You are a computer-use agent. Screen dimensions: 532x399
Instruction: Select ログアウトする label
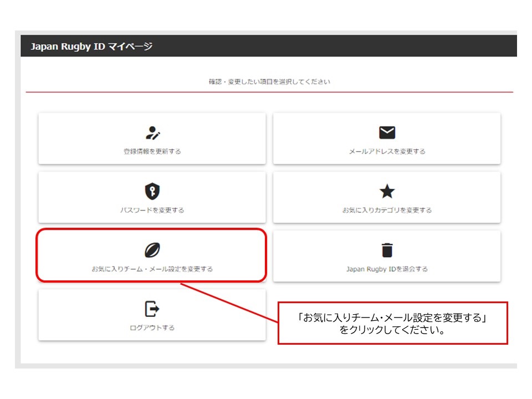click(152, 328)
